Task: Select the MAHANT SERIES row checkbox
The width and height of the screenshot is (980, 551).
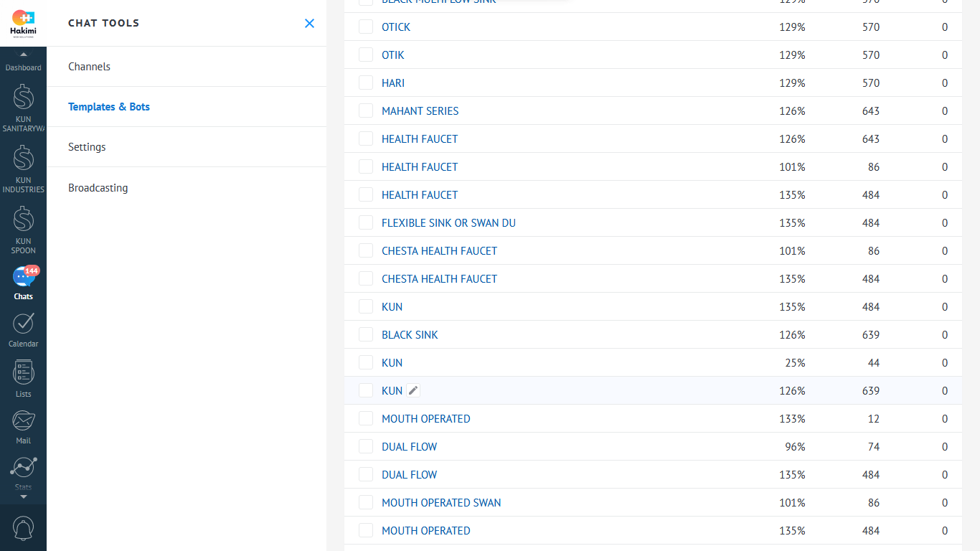Action: tap(366, 110)
